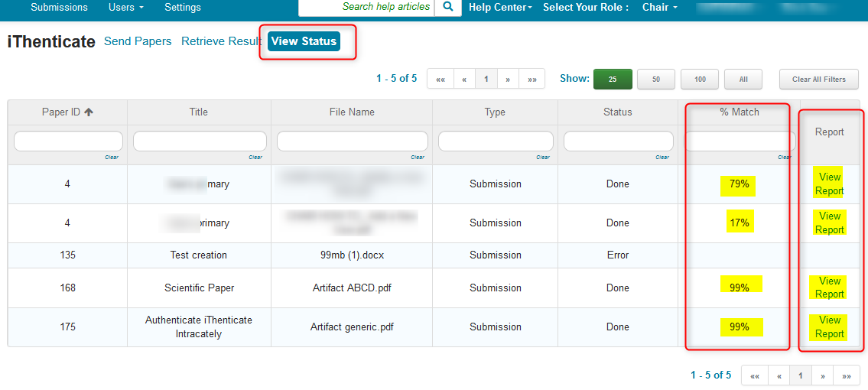868x390 pixels.
Task: Go to first page in bottom pagination
Action: coord(754,375)
